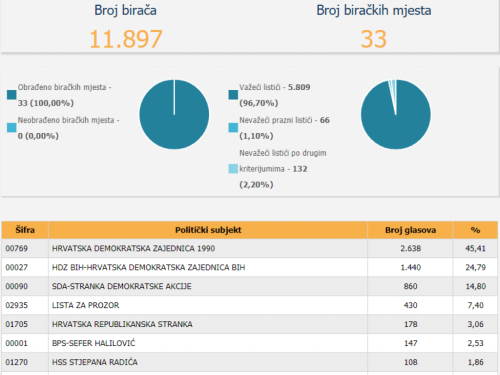Click the Broj birača value 11.897
The height and width of the screenshot is (375, 500).
click(x=126, y=39)
